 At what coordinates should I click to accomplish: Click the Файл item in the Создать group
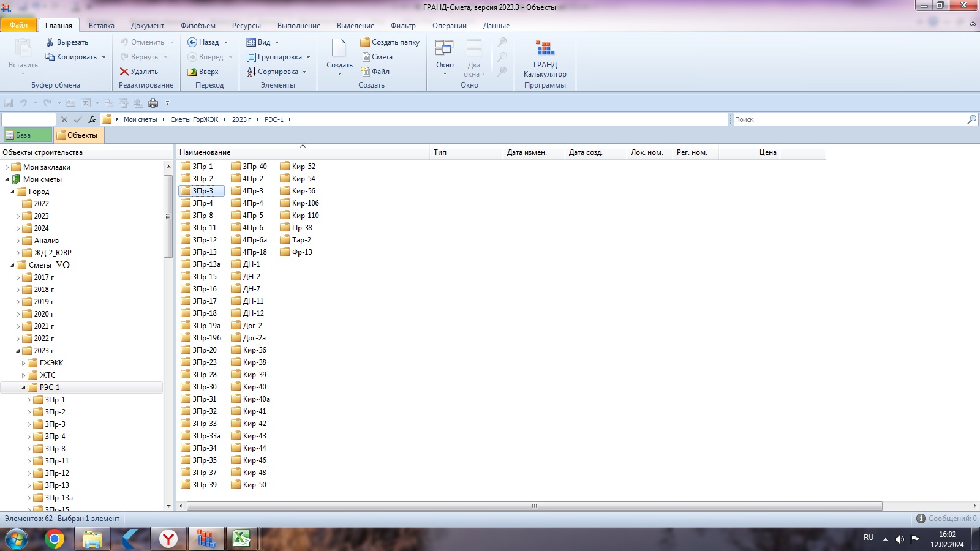[375, 72]
